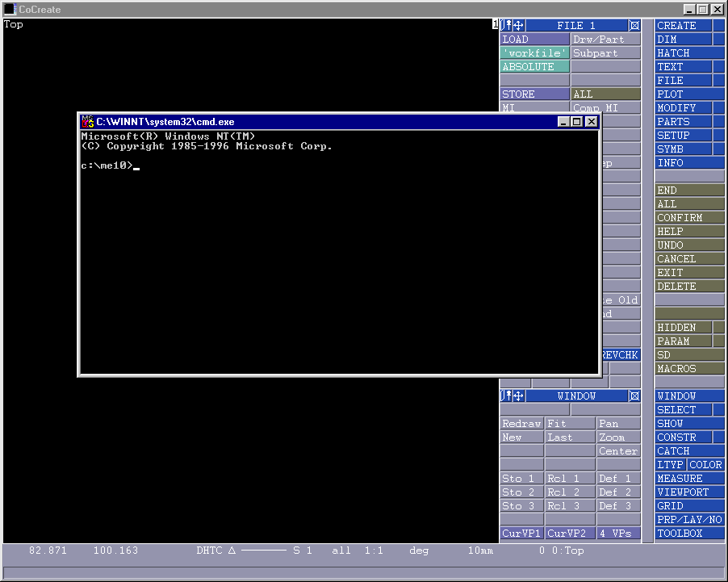Toggle the 'workfile' option
Screen dimensions: 728x582
[534, 53]
